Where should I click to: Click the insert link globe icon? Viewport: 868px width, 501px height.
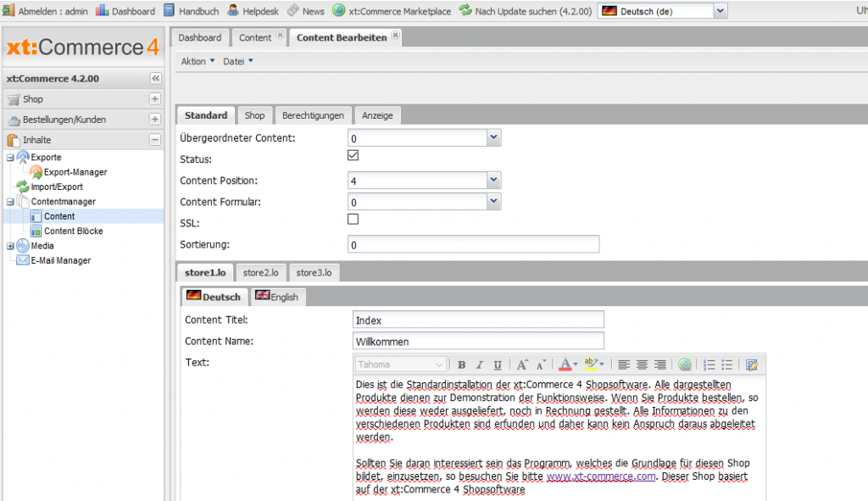click(684, 365)
